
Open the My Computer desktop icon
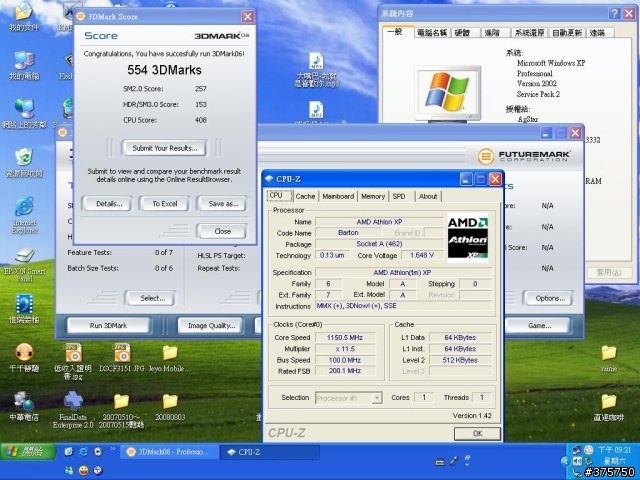click(x=24, y=65)
